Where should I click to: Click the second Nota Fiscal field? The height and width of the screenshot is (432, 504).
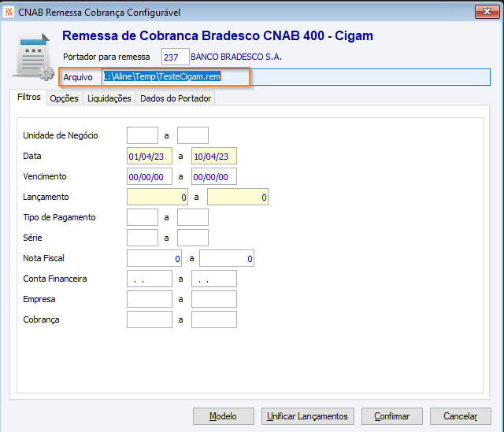click(x=226, y=258)
